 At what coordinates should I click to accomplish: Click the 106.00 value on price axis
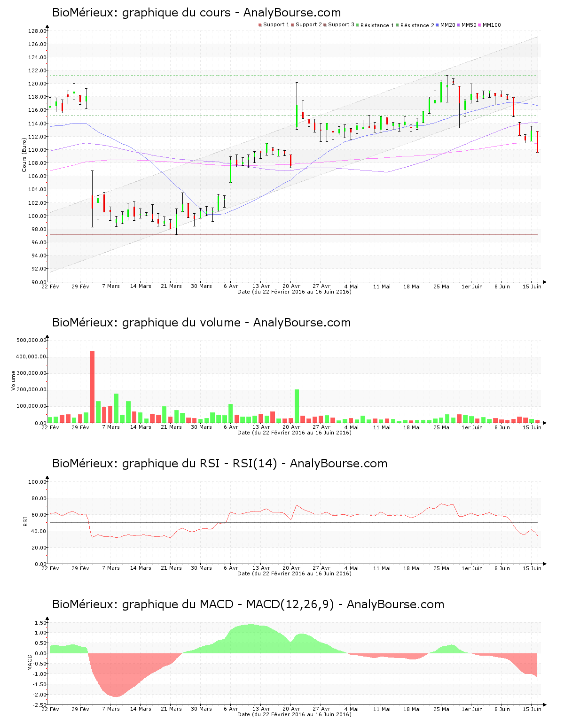[37, 176]
